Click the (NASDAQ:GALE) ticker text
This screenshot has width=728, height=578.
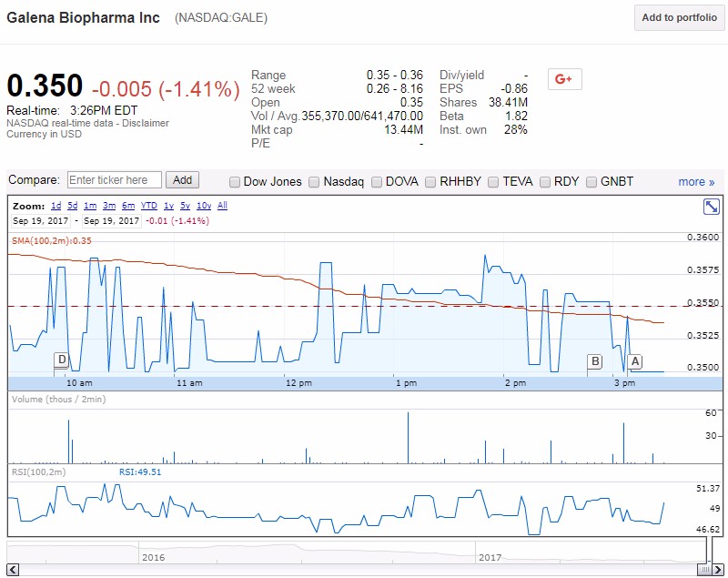point(221,18)
